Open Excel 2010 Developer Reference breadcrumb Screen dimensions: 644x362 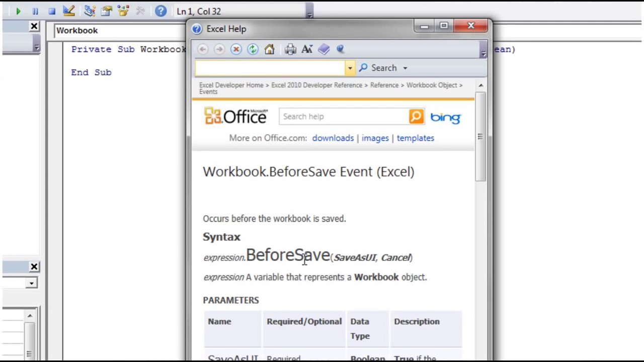316,85
